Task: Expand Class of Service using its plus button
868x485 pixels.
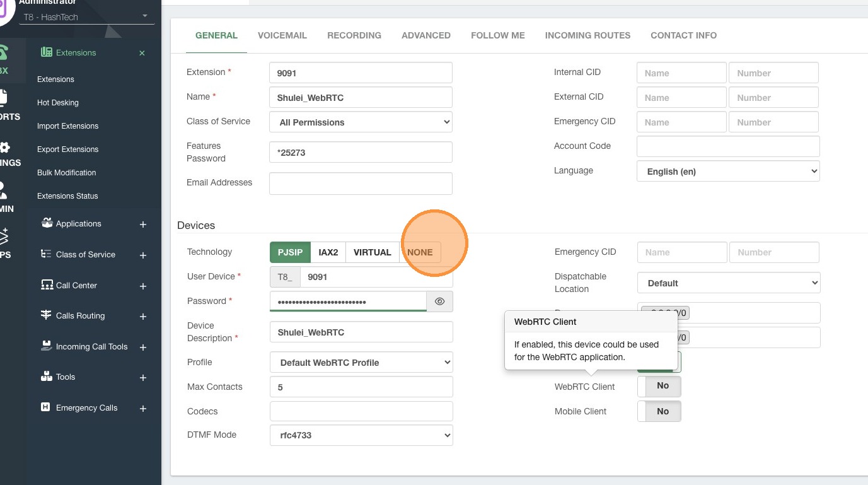Action: [143, 255]
